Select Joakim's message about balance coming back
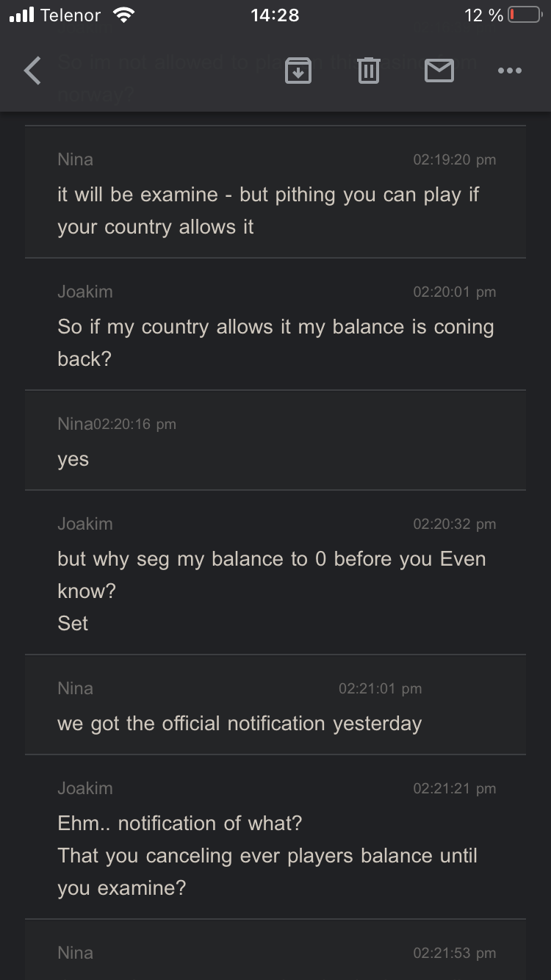The image size is (551, 980). [x=275, y=342]
